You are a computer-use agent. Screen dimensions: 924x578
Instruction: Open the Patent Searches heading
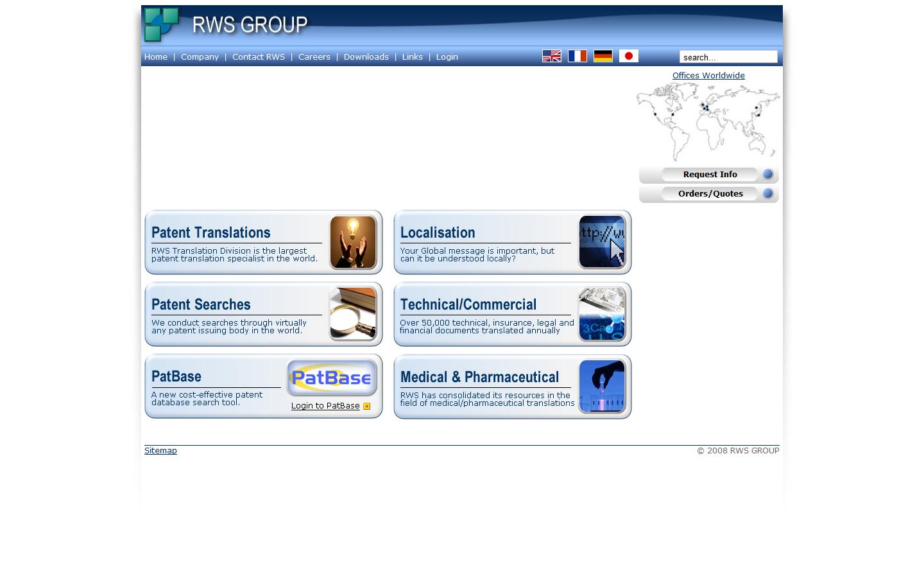(201, 304)
